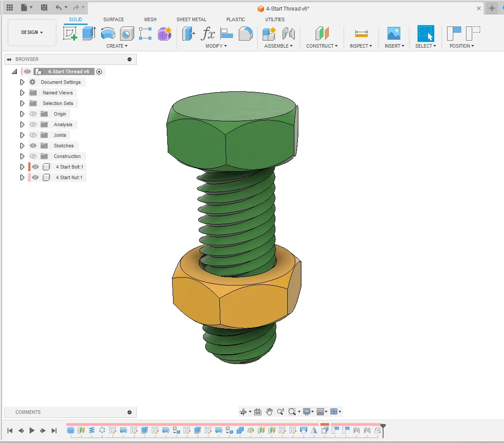
Task: Activate the Pan hand tool
Action: click(269, 412)
